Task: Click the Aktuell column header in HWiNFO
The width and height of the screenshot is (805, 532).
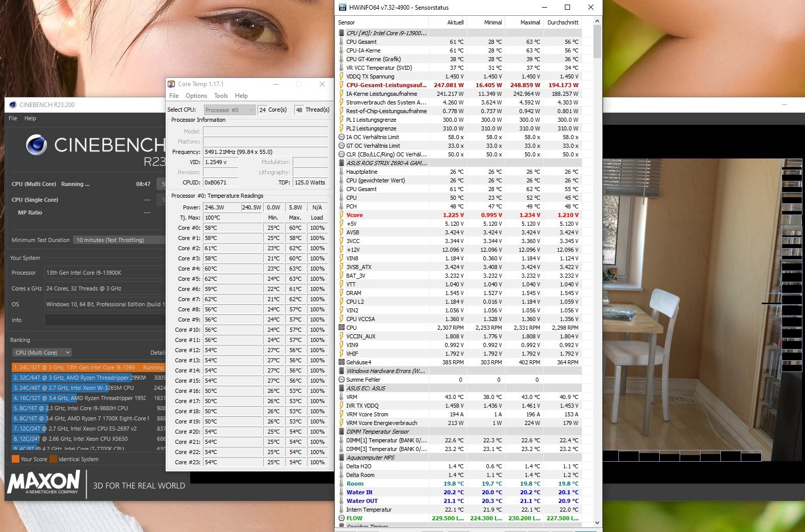Action: pos(448,22)
